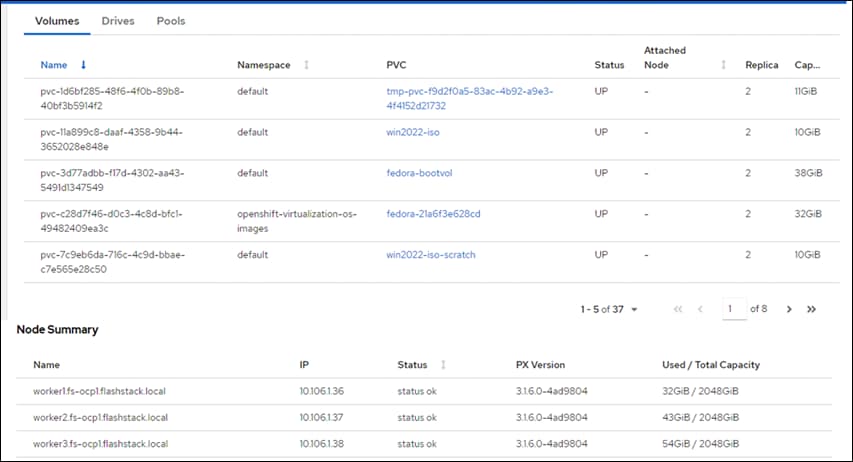Viewport: 853px width, 462px height.
Task: Click the 11GiB capacity value
Action: [806, 91]
